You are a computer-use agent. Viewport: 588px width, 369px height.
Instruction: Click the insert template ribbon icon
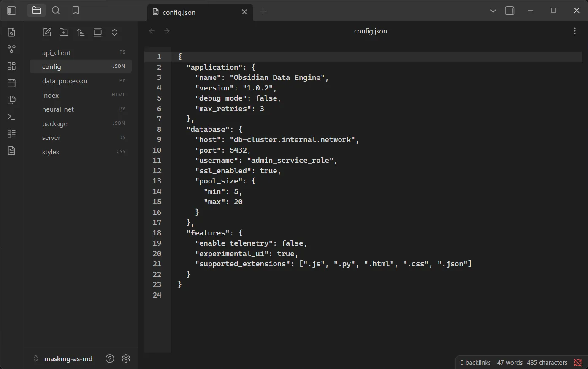pyautogui.click(x=11, y=100)
